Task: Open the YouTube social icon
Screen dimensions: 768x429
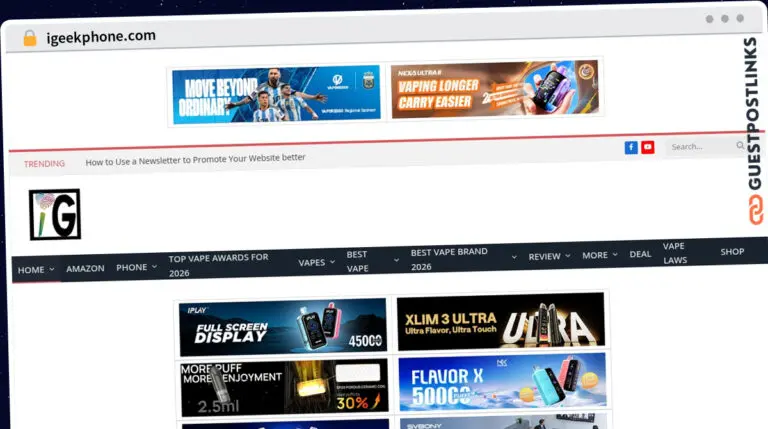Action: pos(648,147)
